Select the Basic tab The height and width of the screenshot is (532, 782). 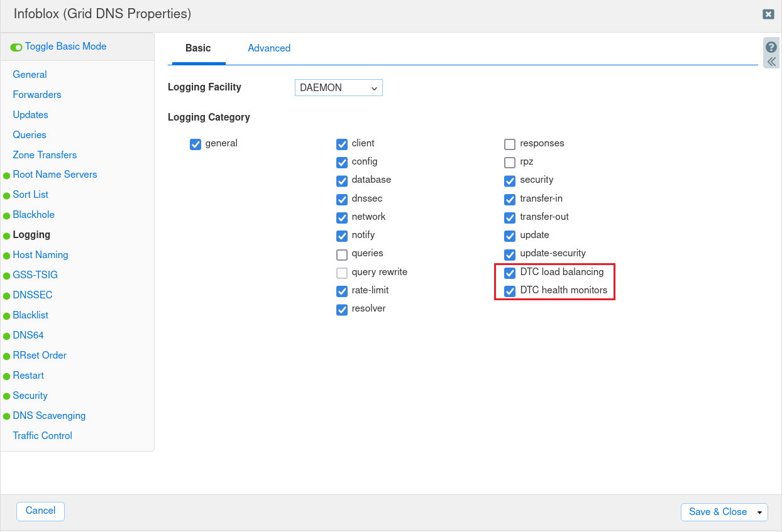pos(198,48)
